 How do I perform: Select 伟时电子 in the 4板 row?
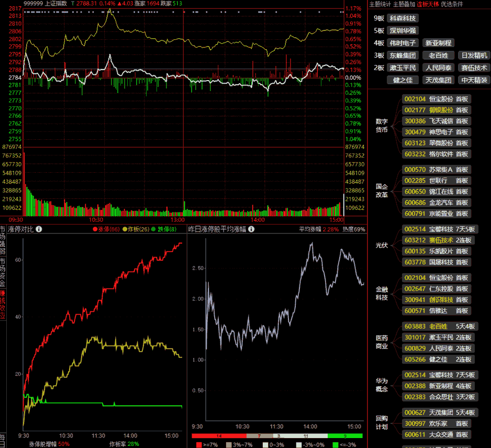point(403,43)
